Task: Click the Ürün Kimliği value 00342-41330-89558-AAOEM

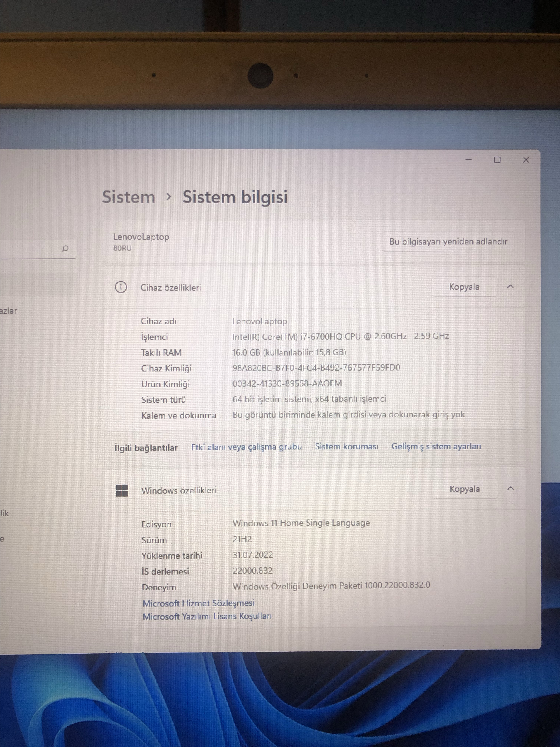Action: pyautogui.click(x=287, y=383)
